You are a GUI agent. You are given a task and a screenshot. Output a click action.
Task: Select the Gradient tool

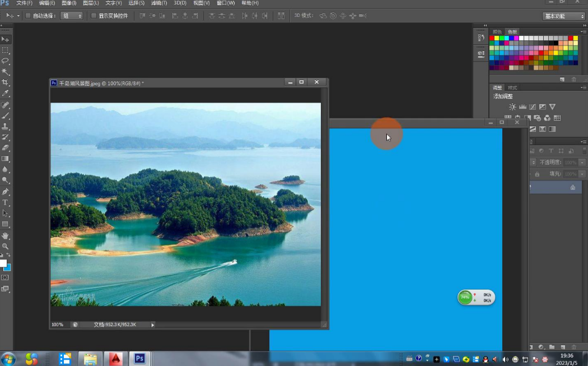pyautogui.click(x=5, y=159)
